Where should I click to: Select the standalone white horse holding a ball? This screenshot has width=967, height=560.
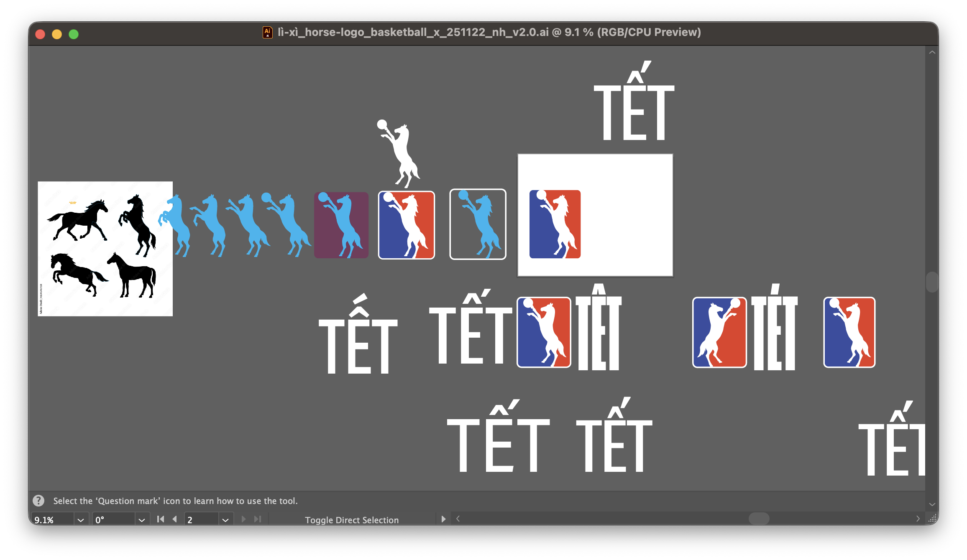click(x=398, y=153)
